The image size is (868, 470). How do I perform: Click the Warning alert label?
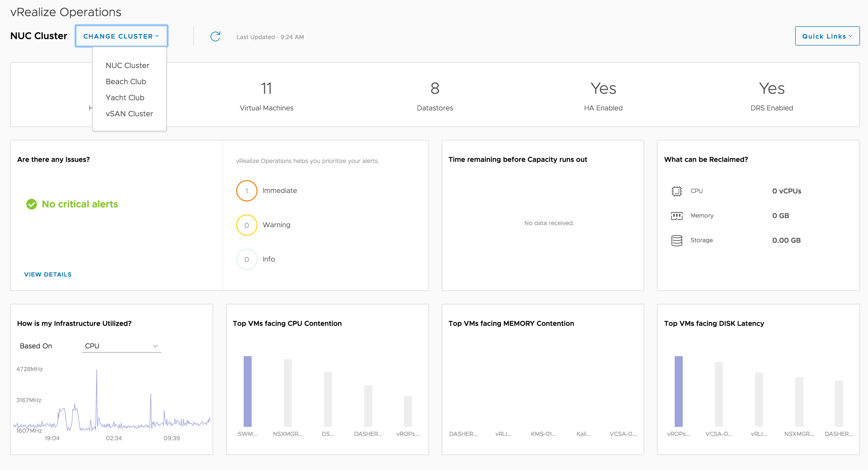pyautogui.click(x=276, y=225)
